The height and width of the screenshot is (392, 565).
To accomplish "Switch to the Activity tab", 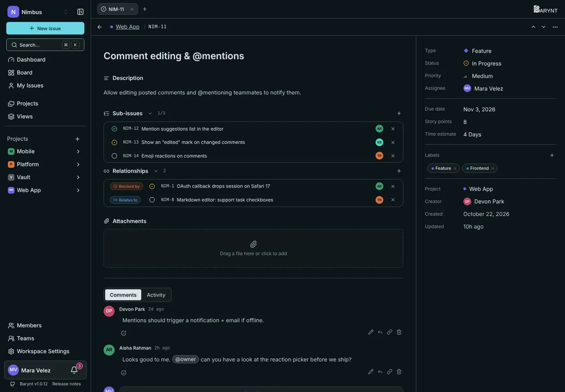I will tap(156, 295).
